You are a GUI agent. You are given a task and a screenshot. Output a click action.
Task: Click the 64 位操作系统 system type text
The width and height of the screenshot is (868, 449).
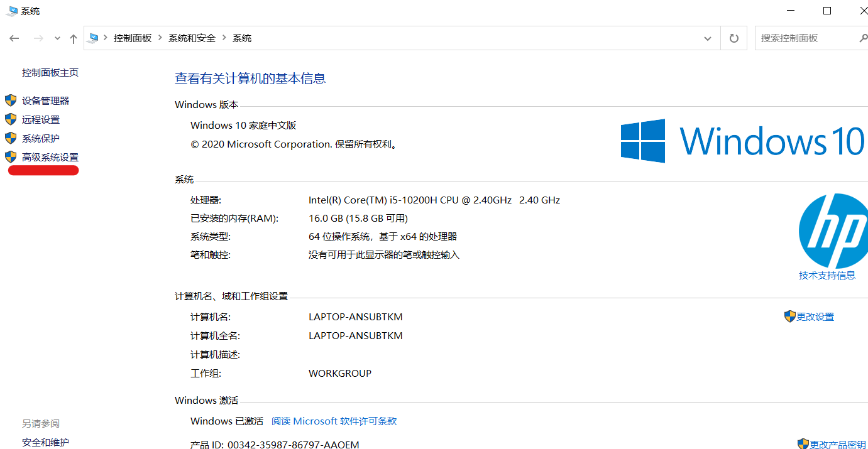point(383,237)
